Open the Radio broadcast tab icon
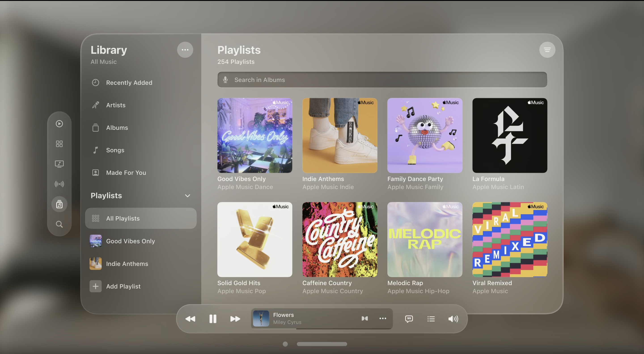Image resolution: width=644 pixels, height=354 pixels. (x=59, y=184)
